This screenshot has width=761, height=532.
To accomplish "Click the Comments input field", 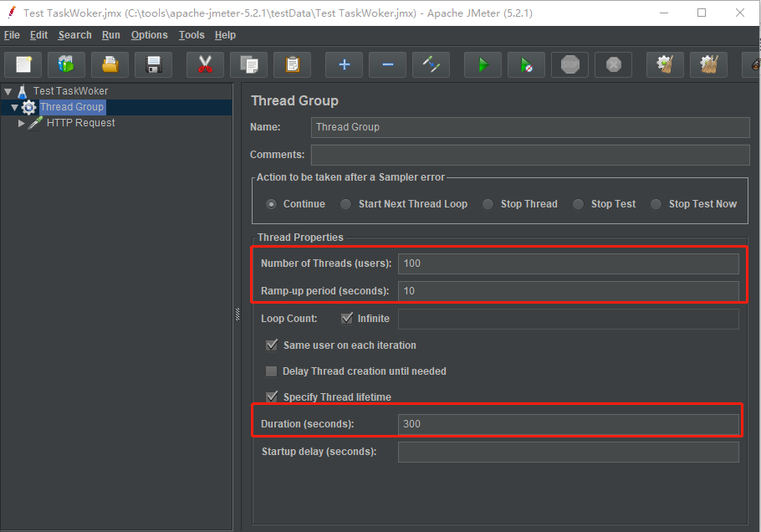I will click(530, 155).
